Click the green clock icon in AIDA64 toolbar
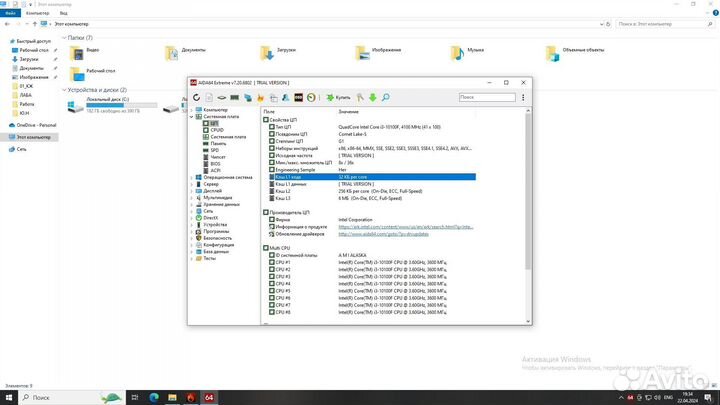 311,97
